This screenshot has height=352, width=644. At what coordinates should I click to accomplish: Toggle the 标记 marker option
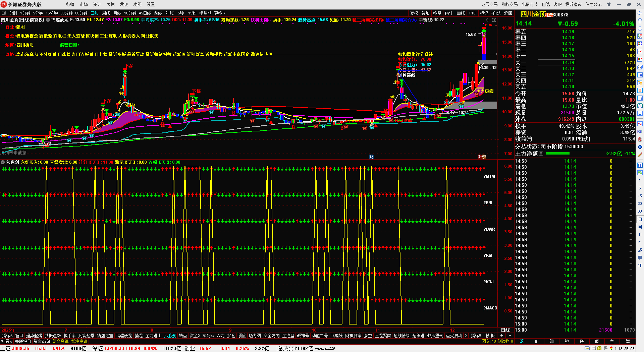484,13
